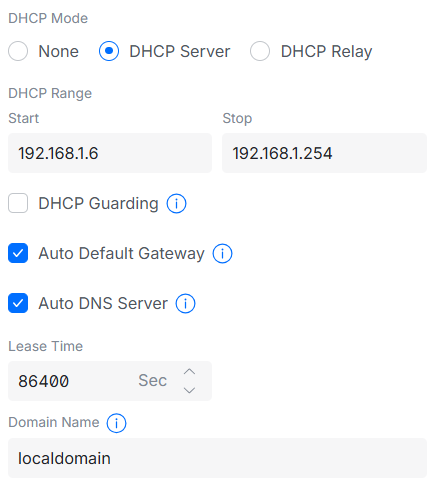The height and width of the screenshot is (491, 433).
Task: Click the DHCP range Start field
Action: pos(110,153)
